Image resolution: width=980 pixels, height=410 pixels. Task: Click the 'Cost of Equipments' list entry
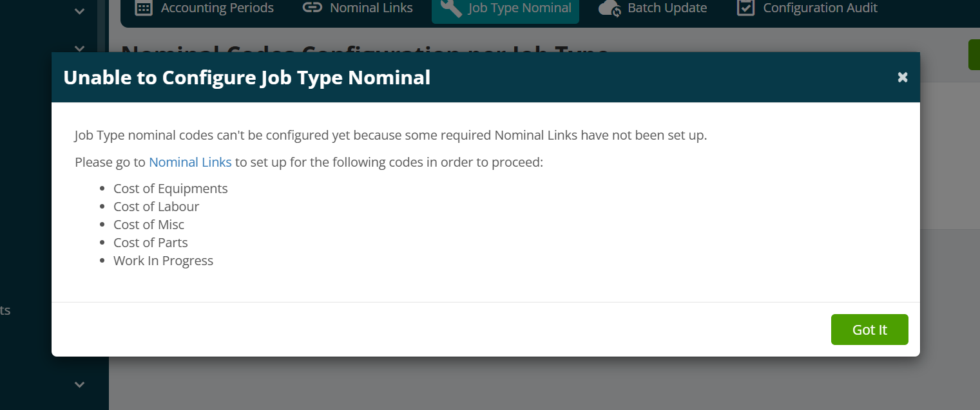pyautogui.click(x=171, y=189)
